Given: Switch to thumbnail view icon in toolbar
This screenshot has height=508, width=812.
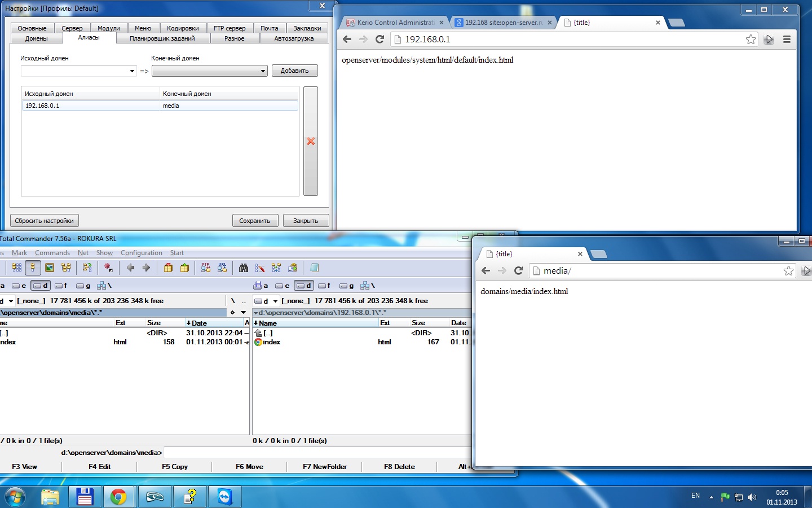Looking at the screenshot, I should (50, 268).
